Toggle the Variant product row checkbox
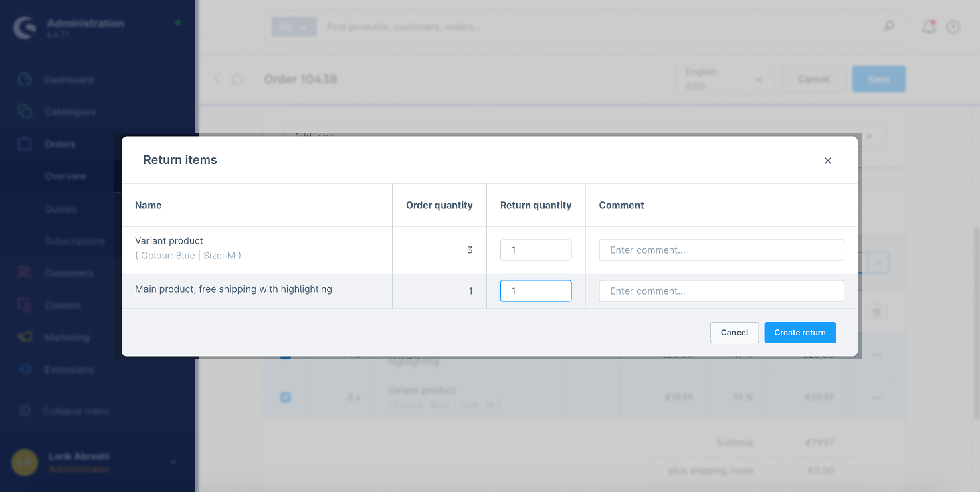 (x=286, y=397)
